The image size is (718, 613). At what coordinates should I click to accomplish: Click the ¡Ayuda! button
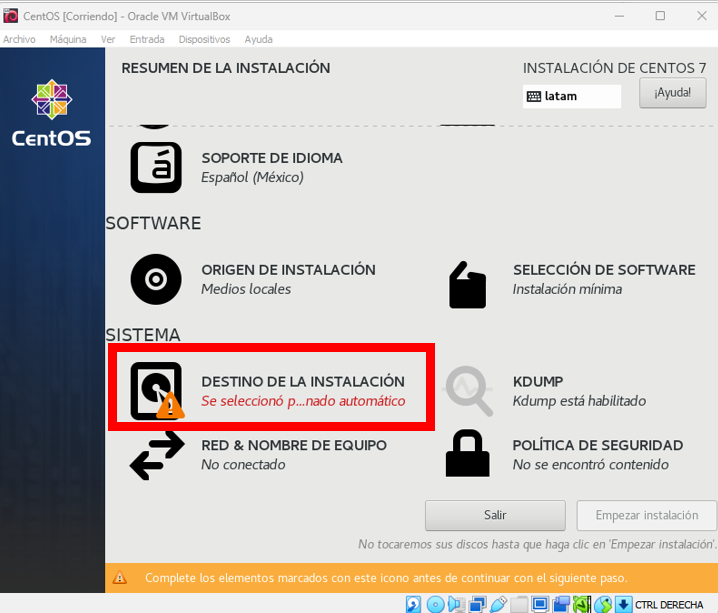[x=672, y=93]
